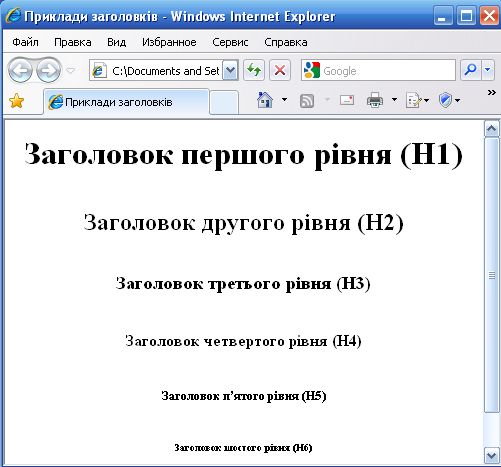Open the Safety shield menu icon
Image resolution: width=501 pixels, height=467 pixels.
pos(449,100)
